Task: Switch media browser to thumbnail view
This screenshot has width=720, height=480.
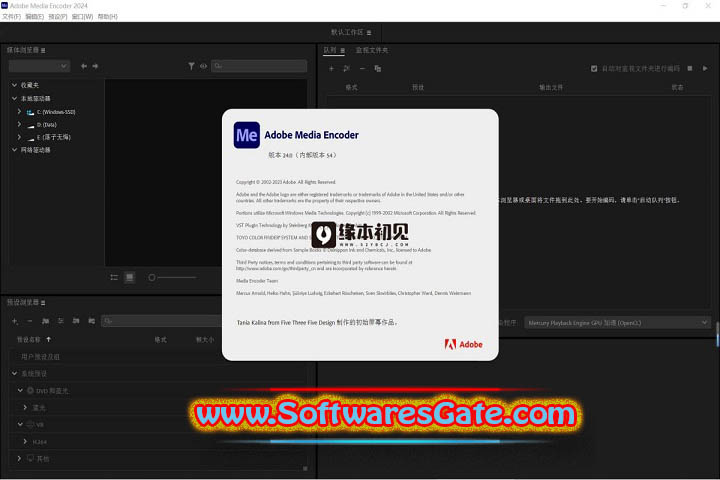Action: point(130,277)
